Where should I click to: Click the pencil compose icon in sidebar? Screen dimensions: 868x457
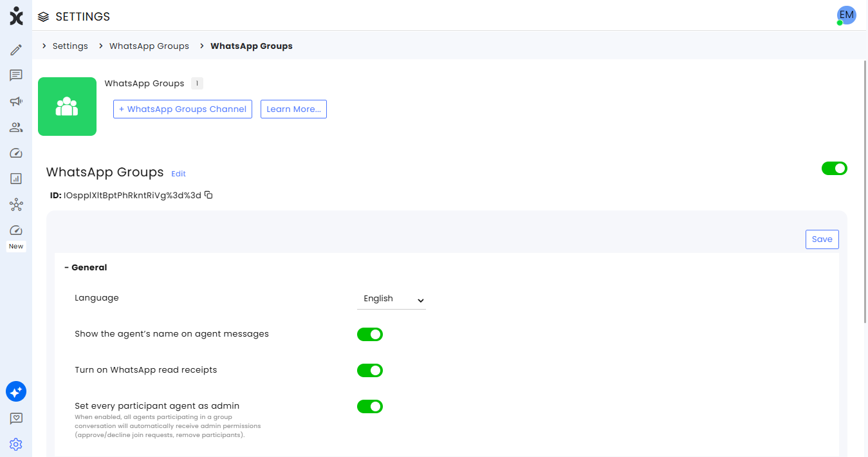pyautogui.click(x=16, y=50)
